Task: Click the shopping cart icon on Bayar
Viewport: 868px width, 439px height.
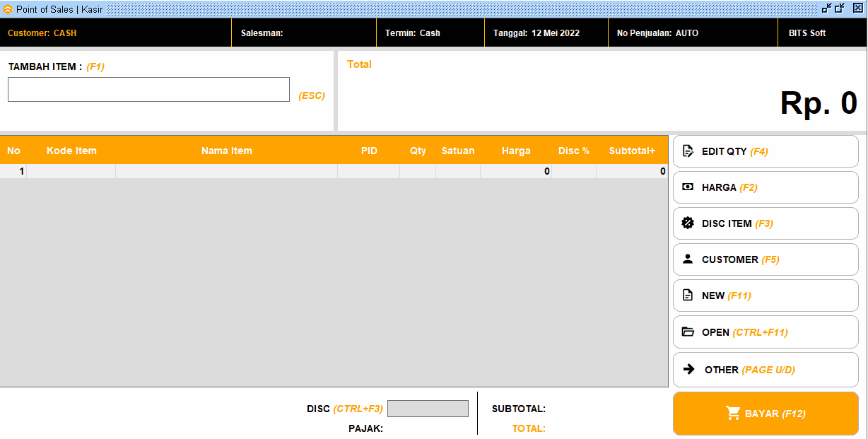Action: [x=733, y=414]
